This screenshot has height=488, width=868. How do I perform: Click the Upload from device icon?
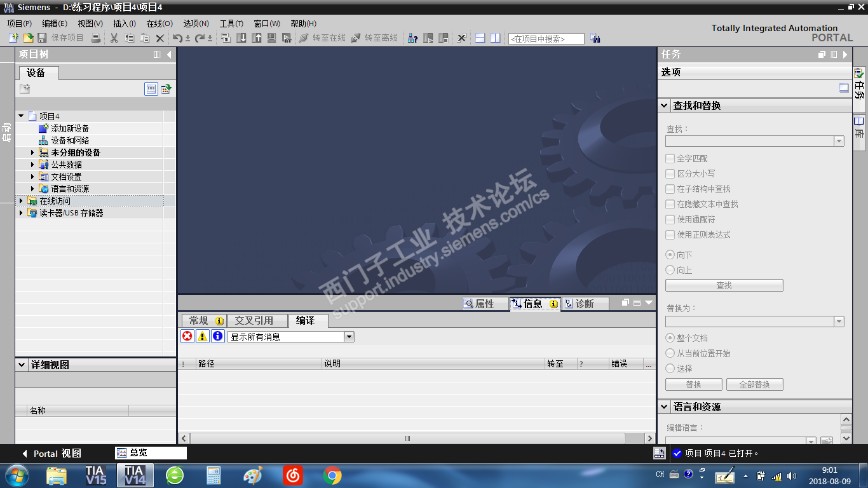point(257,38)
